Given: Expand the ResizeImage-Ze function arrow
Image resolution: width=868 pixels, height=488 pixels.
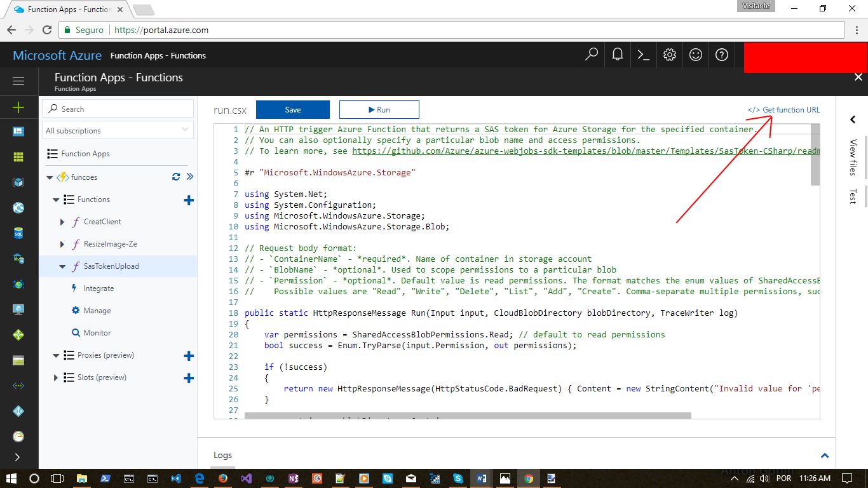Looking at the screenshot, I should tap(62, 245).
